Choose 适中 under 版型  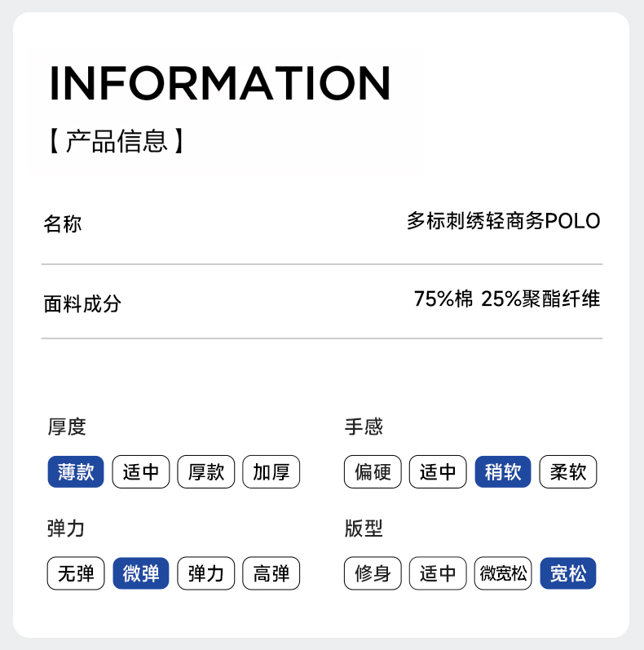coord(438,574)
